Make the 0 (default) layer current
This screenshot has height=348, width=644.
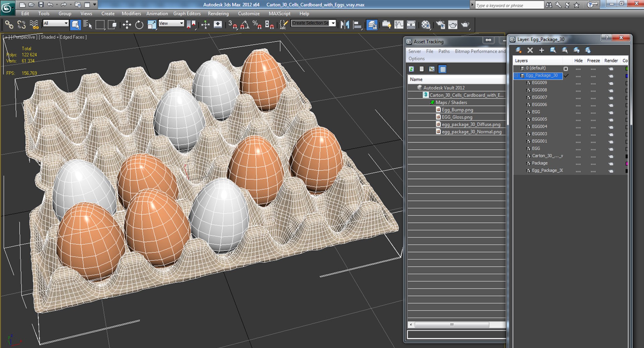(566, 68)
